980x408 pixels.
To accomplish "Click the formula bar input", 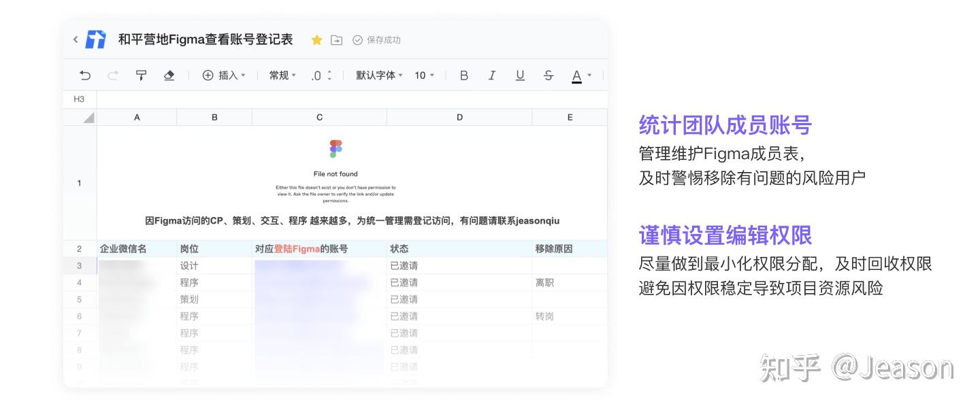I will 352,99.
